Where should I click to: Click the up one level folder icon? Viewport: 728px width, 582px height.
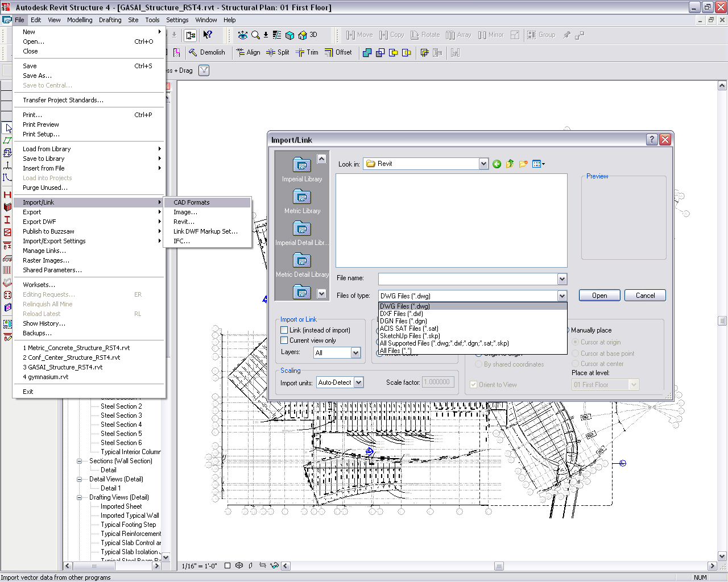coord(510,164)
